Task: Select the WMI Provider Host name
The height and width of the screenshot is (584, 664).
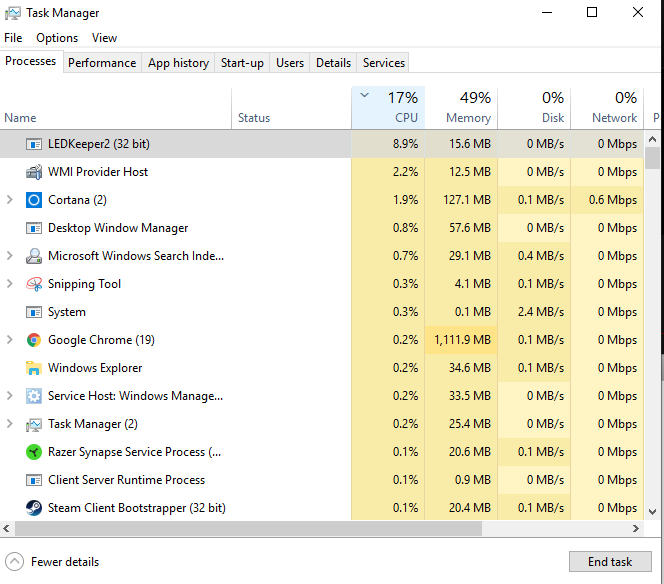Action: 98,172
